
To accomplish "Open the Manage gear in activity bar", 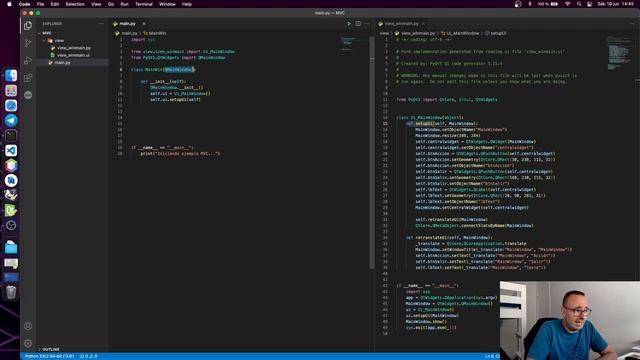I will click(x=28, y=343).
